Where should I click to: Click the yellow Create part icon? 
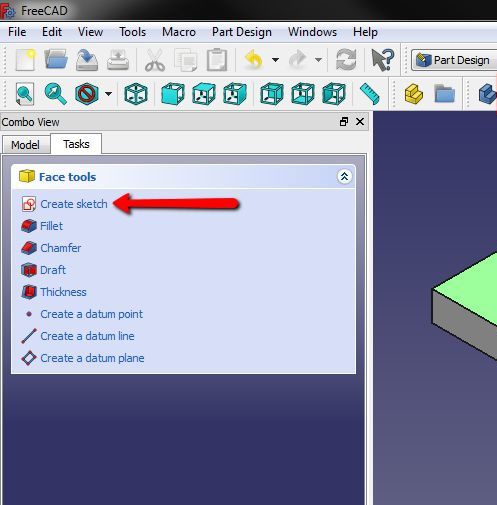(x=414, y=94)
